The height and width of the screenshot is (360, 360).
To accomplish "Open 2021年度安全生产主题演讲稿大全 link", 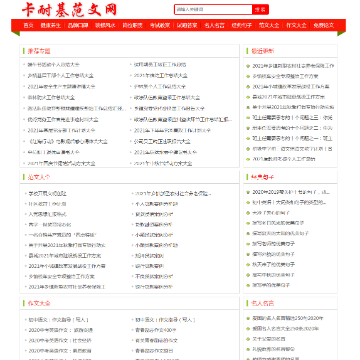I will 61,87.
